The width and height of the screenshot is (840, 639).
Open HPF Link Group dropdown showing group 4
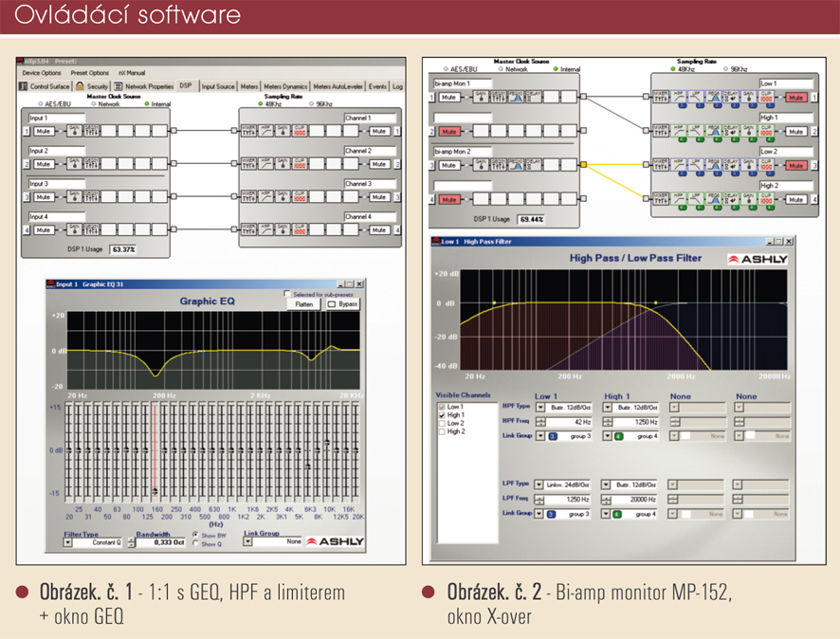click(608, 436)
